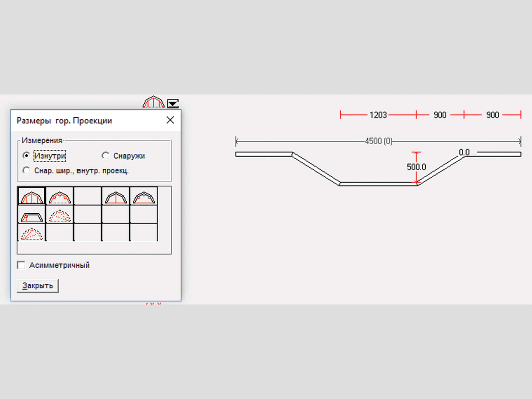The image size is (532, 399).
Task: Click the red arch icon above the dialog
Action: coord(153,102)
